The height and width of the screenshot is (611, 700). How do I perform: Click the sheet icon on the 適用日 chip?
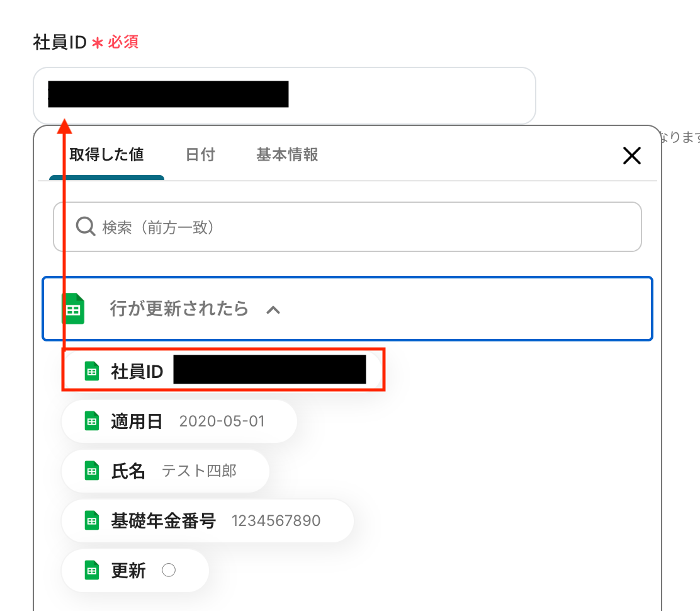[x=91, y=421]
